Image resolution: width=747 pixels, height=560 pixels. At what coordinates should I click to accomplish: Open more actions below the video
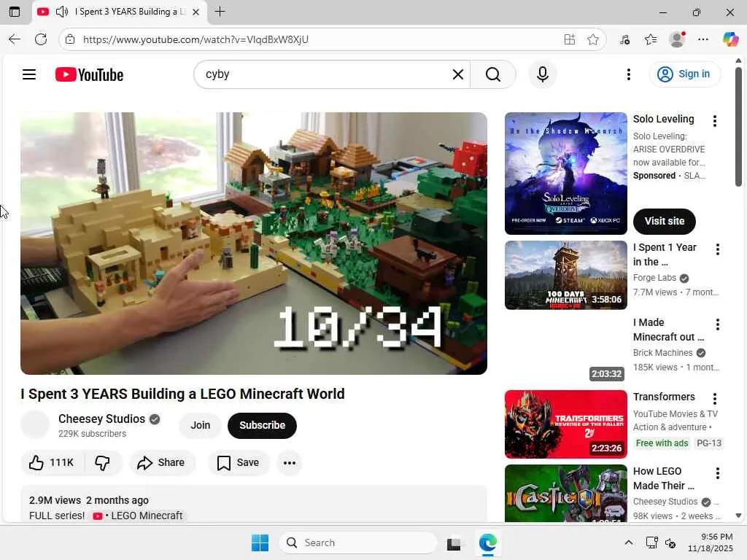[289, 462]
